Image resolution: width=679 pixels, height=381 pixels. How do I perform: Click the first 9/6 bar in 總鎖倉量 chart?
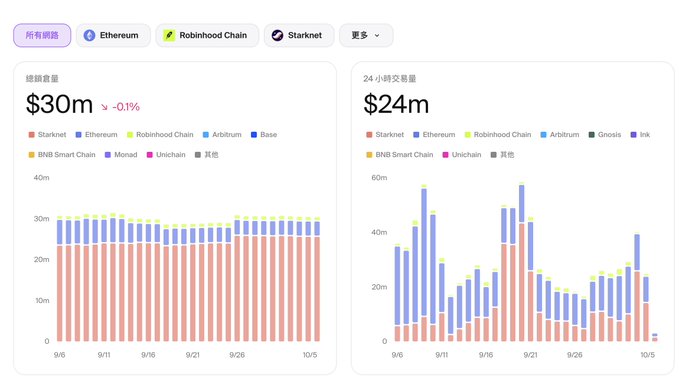tap(60, 279)
